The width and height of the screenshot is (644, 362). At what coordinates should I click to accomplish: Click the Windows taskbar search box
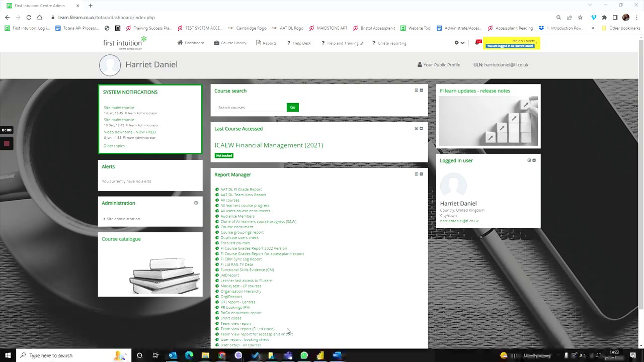coord(73,355)
